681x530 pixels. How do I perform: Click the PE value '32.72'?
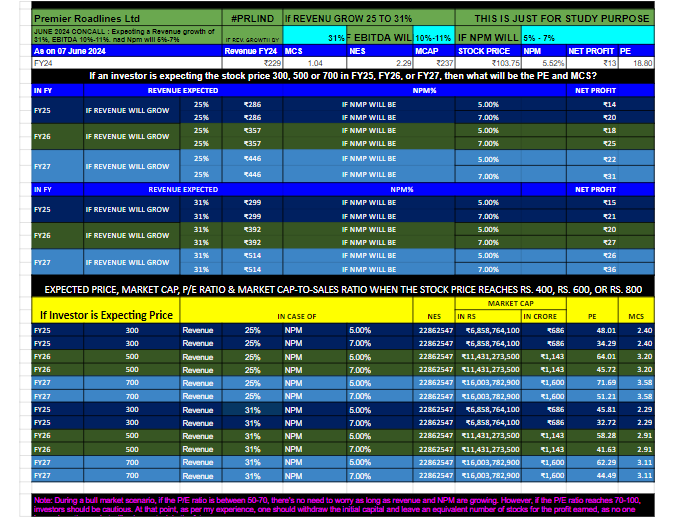pyautogui.click(x=592, y=422)
